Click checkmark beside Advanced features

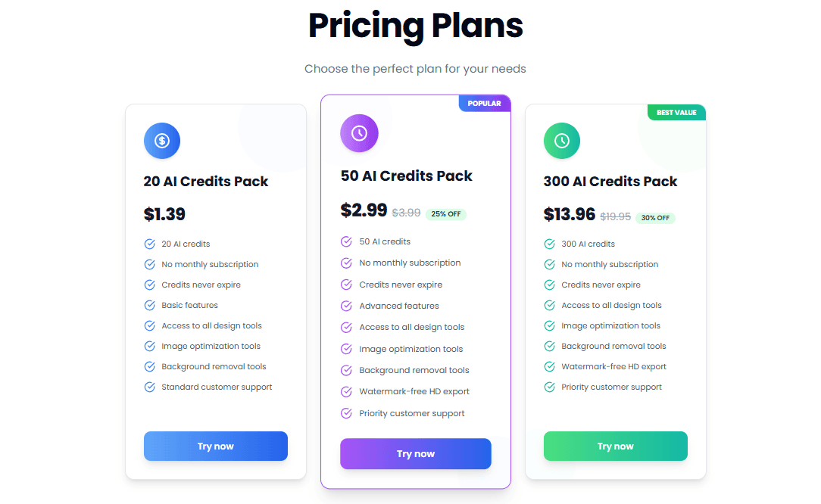coord(346,306)
